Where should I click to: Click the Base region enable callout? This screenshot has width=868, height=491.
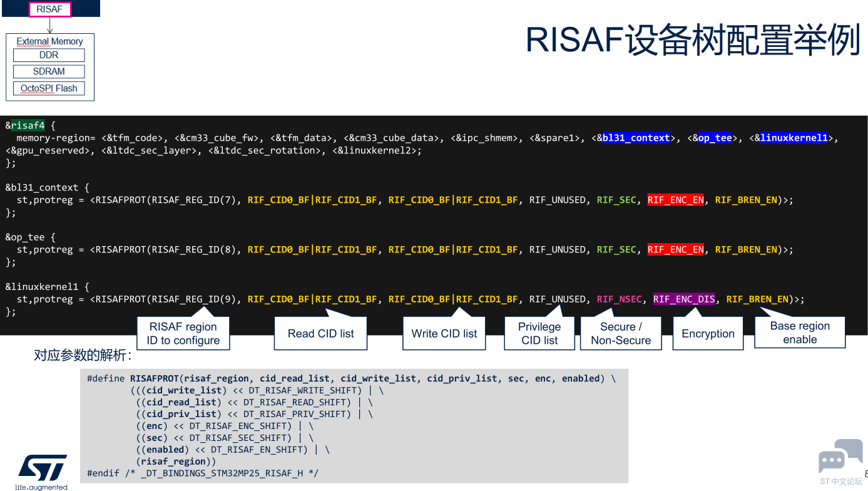pos(800,333)
